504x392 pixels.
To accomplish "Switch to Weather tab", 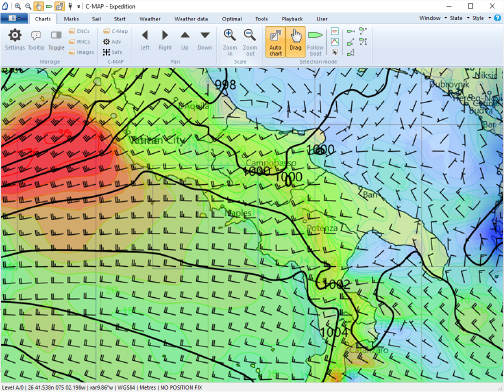I will pyautogui.click(x=150, y=19).
